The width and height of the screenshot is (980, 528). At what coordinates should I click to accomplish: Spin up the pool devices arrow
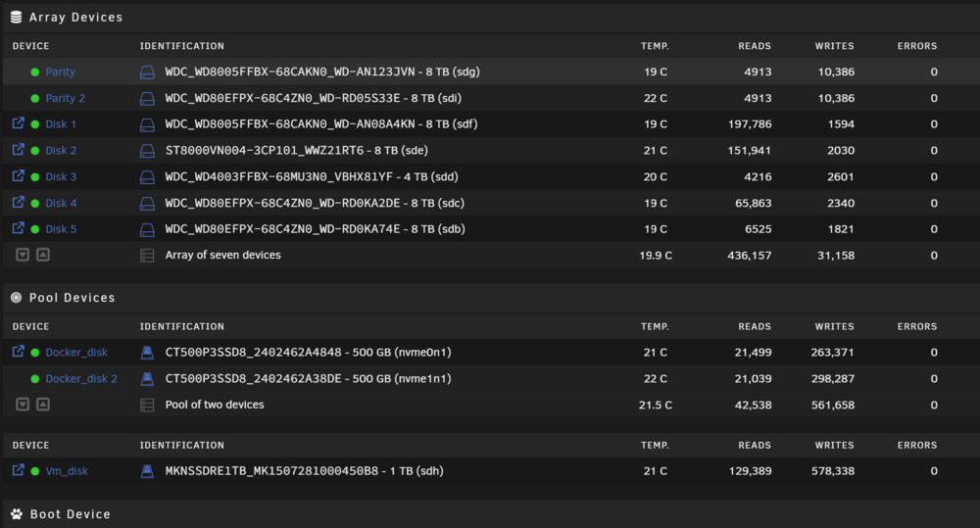pos(42,404)
